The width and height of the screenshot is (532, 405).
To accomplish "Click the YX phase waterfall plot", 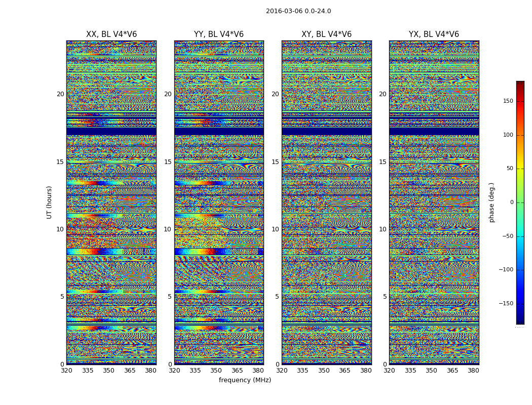I will coord(434,202).
